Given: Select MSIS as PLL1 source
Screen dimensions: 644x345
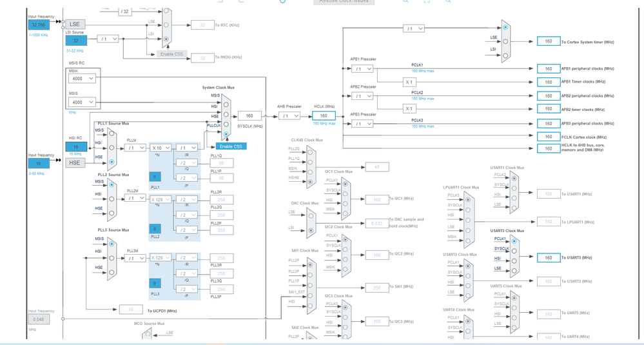Looking at the screenshot, I should [x=112, y=133].
